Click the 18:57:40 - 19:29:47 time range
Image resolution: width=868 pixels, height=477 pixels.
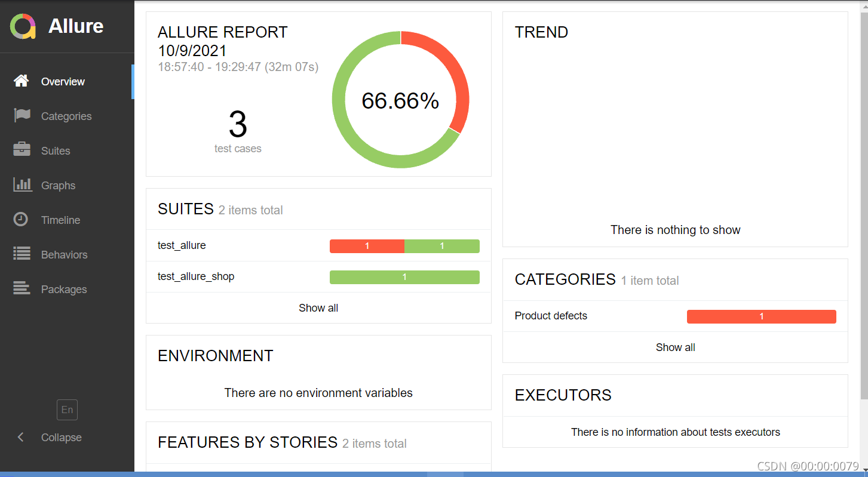[238, 67]
